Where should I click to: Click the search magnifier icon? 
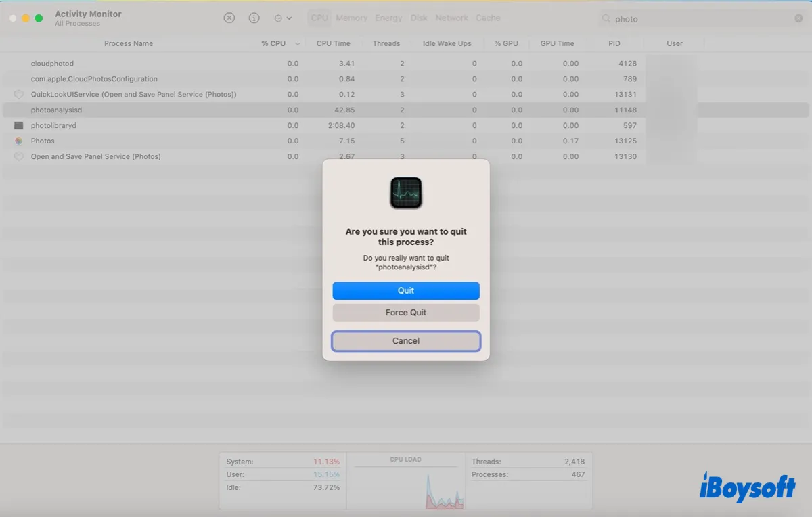(x=606, y=19)
